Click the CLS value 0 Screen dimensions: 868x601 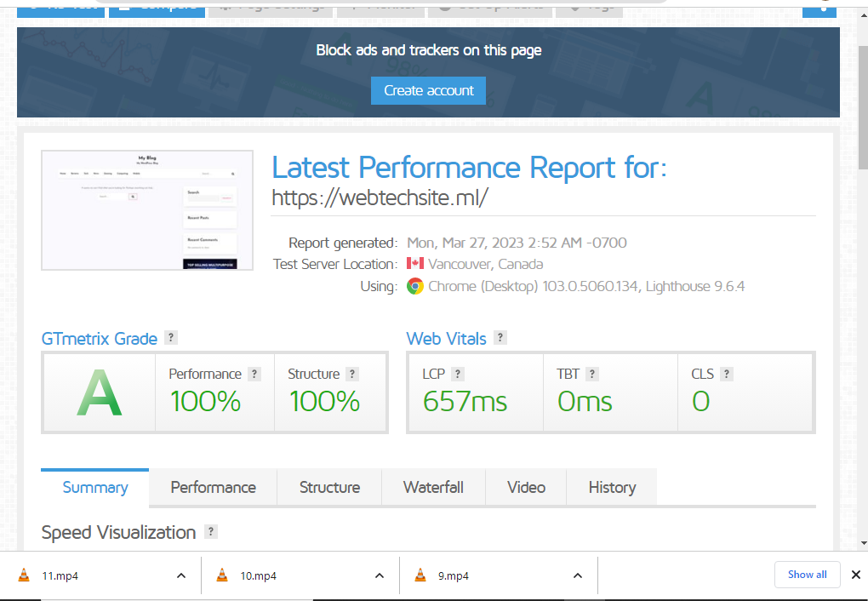point(701,401)
